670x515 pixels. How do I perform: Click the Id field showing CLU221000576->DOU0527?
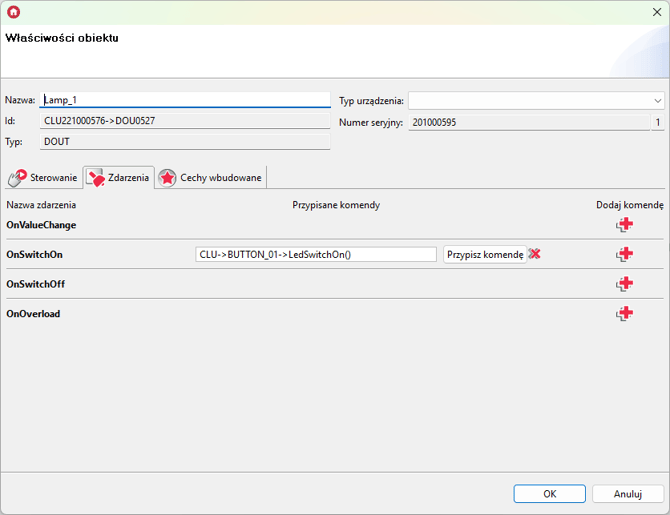point(185,121)
